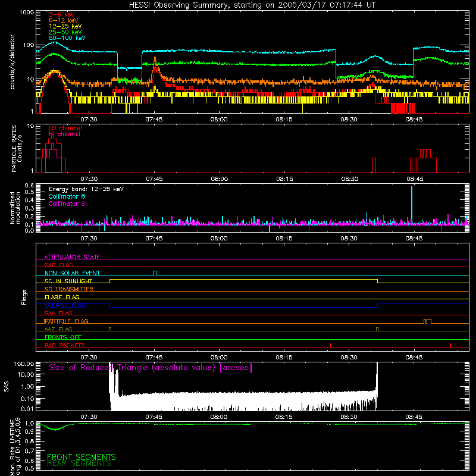Click the FRONTS OFF flag label
476x476 pixels.
coord(63,337)
